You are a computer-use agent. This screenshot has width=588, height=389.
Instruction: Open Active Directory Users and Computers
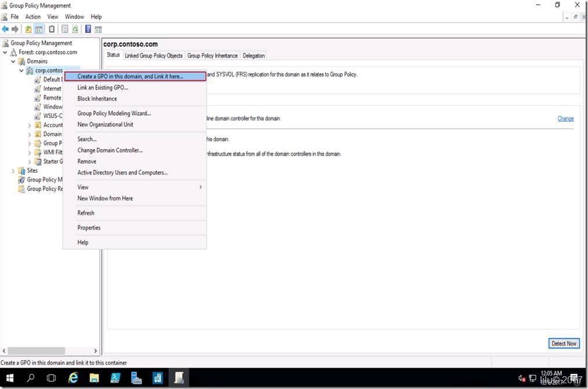135,173
